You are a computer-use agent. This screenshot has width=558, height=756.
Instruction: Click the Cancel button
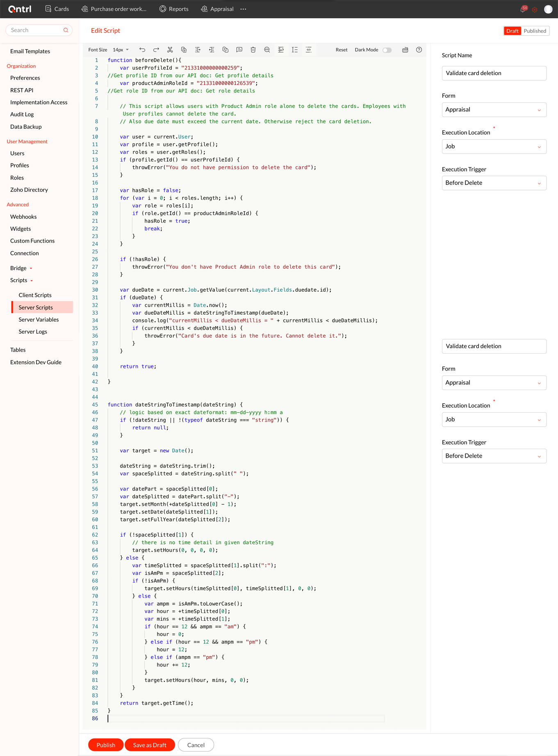(196, 745)
